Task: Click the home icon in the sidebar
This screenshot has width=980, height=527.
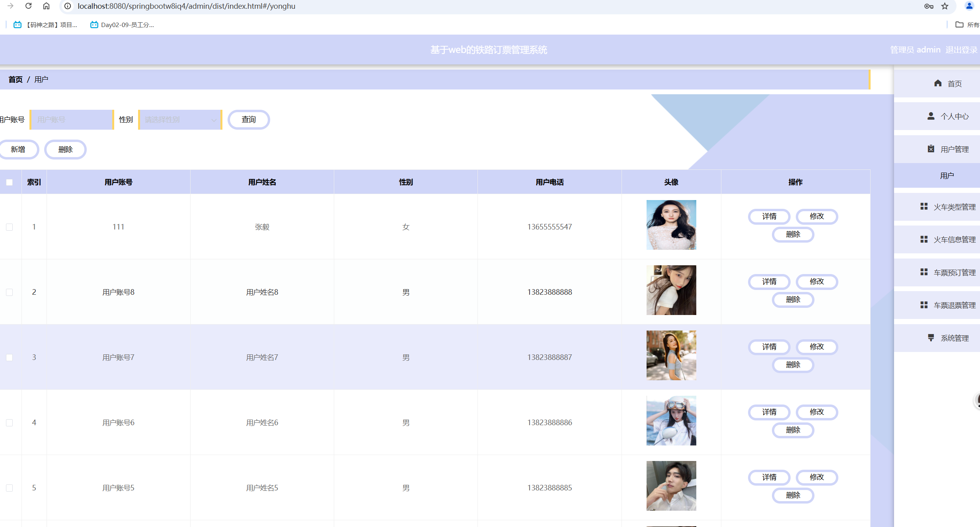Action: pos(938,83)
